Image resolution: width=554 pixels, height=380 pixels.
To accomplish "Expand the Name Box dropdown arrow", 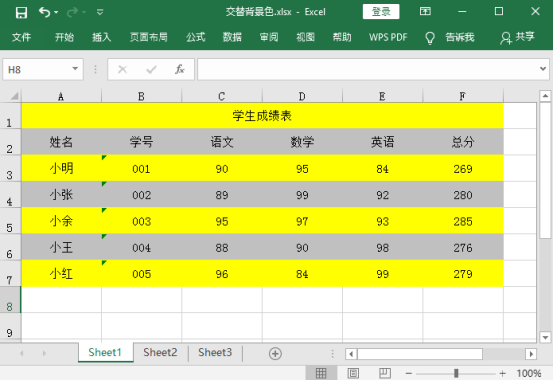I will pyautogui.click(x=75, y=69).
